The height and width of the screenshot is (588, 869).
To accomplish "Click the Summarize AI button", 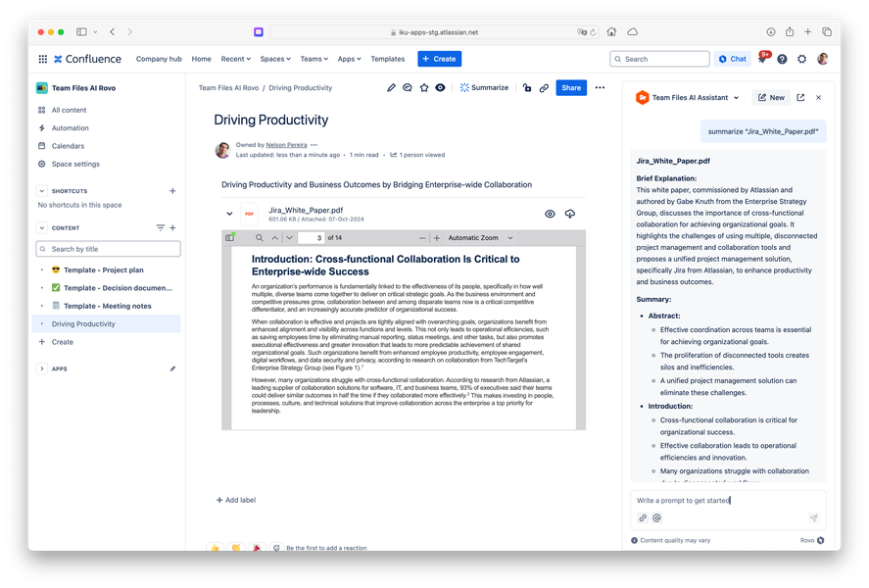I will pos(484,87).
